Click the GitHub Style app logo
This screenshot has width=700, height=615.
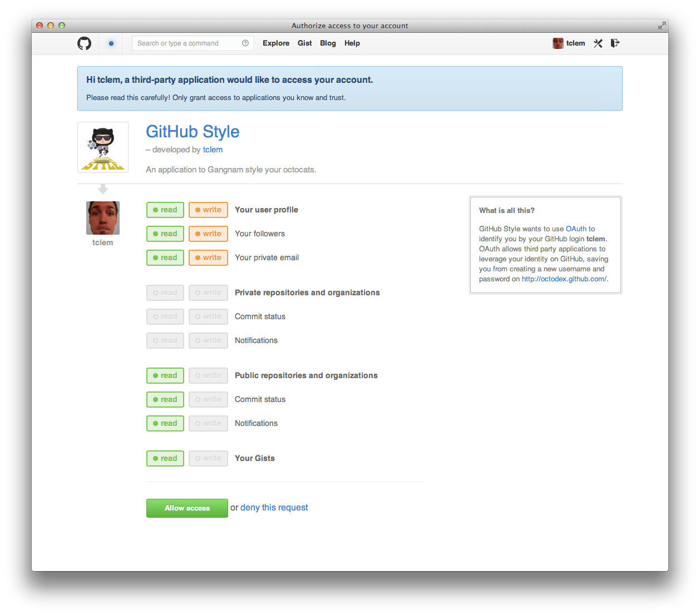click(103, 147)
